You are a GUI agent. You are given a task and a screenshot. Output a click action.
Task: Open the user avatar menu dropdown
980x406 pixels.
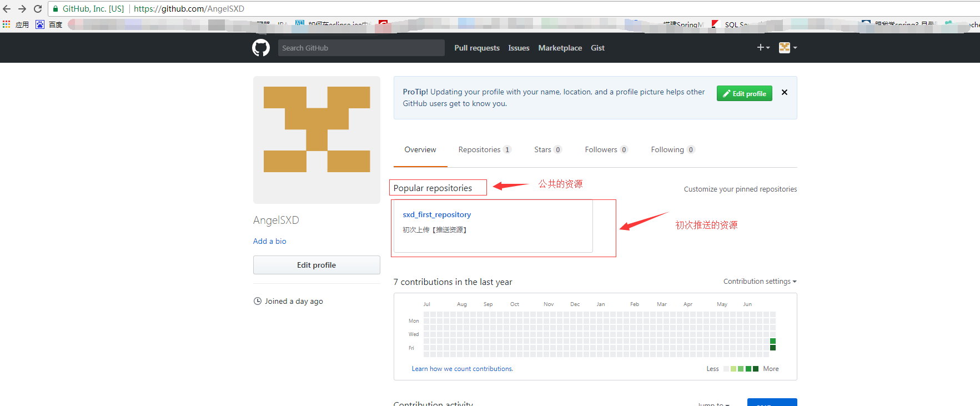click(788, 48)
